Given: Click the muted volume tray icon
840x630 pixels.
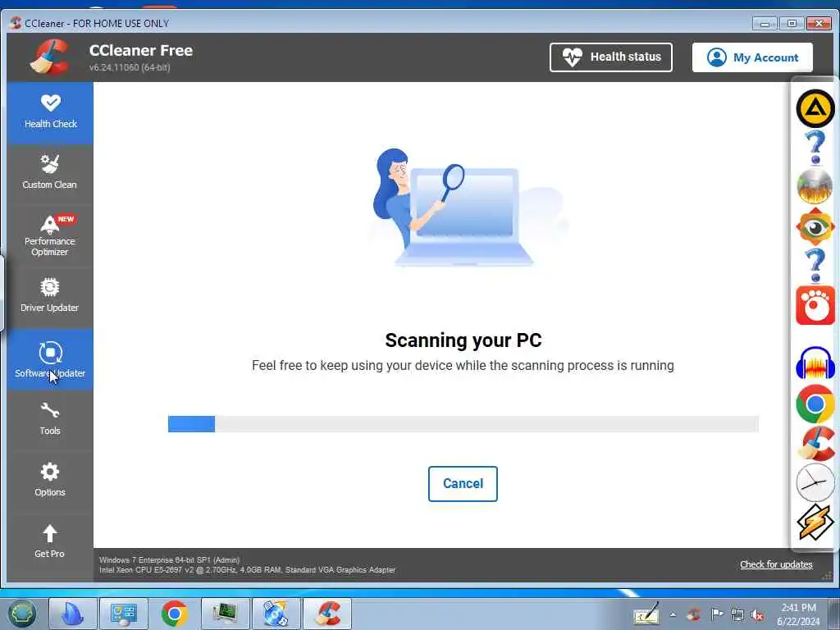Looking at the screenshot, I should click(757, 615).
